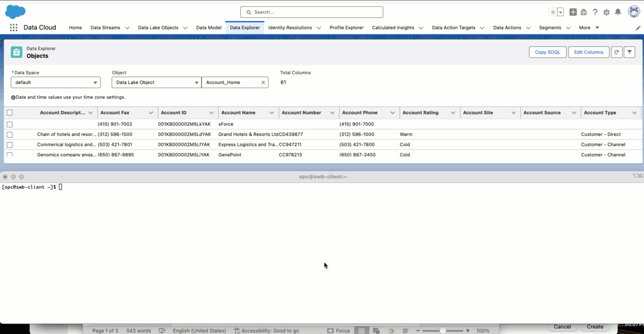Screen dimensions: 644x334
Task: Go to the Home tab
Action: [75, 28]
